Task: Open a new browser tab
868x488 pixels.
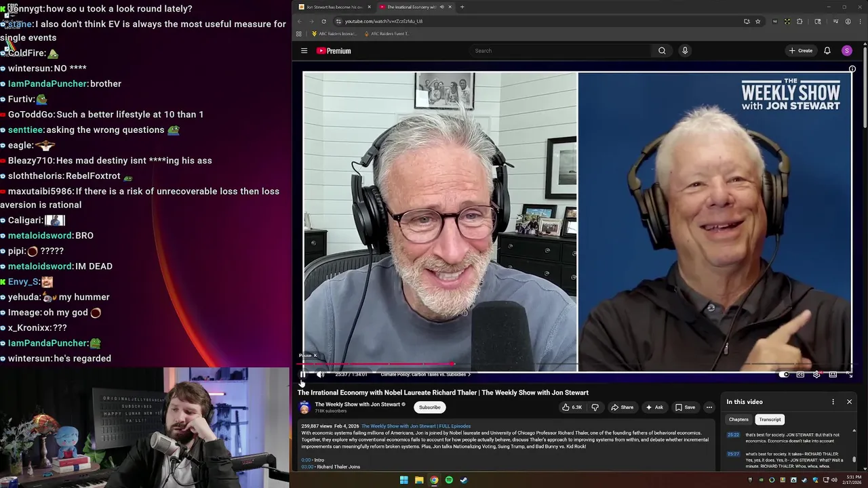Action: click(462, 7)
